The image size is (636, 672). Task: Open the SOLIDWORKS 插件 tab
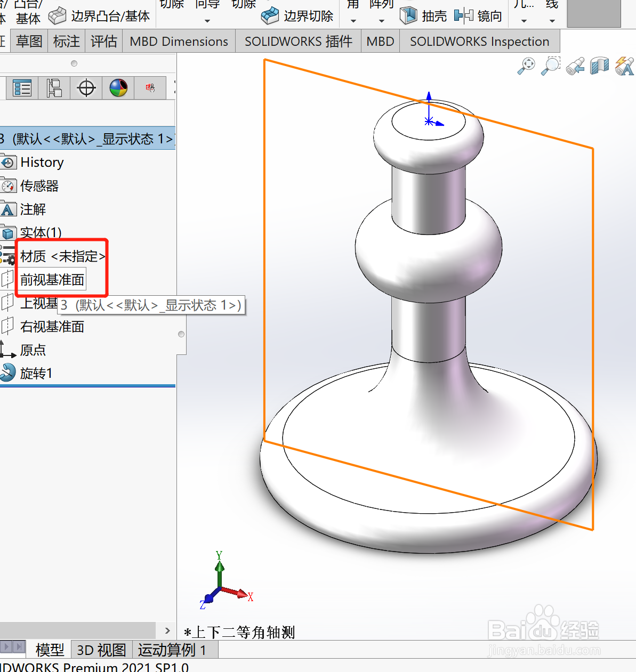coord(297,41)
